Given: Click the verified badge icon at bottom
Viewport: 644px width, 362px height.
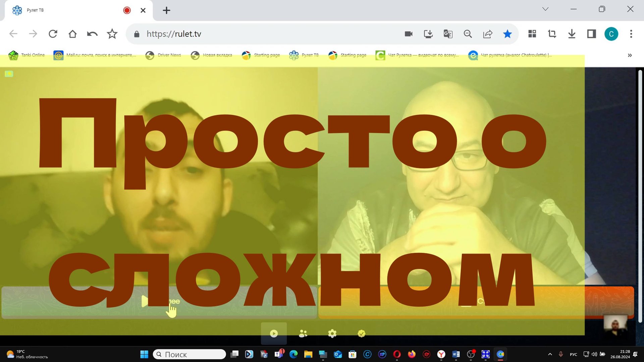Looking at the screenshot, I should click(361, 333).
